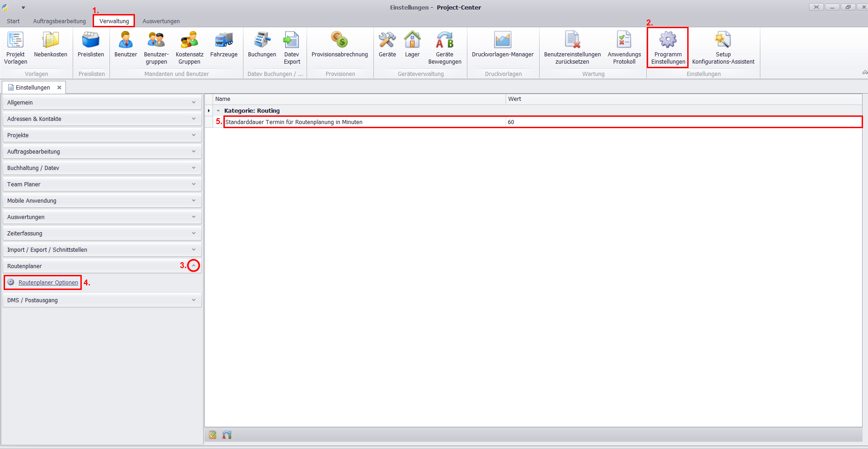
Task: Launch Setup Konfigurations-Assistent
Action: click(x=723, y=40)
